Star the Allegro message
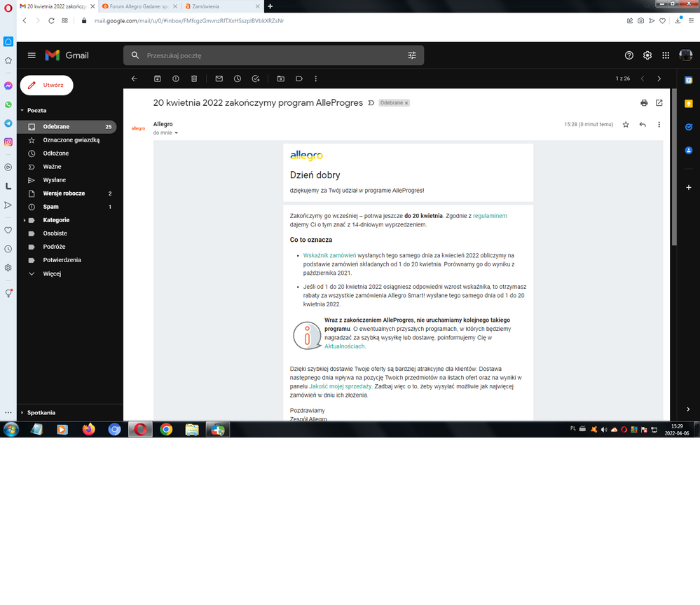Viewport: 700px width, 605px height. click(626, 125)
